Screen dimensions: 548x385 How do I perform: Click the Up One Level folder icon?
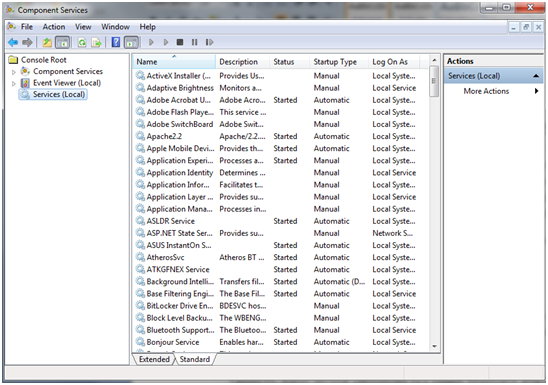pyautogui.click(x=47, y=42)
